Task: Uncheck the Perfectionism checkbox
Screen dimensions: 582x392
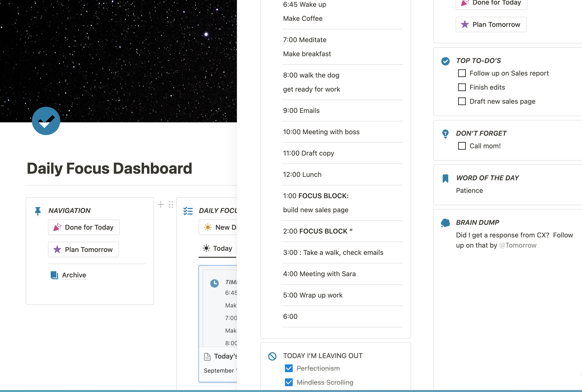Action: coord(289,368)
